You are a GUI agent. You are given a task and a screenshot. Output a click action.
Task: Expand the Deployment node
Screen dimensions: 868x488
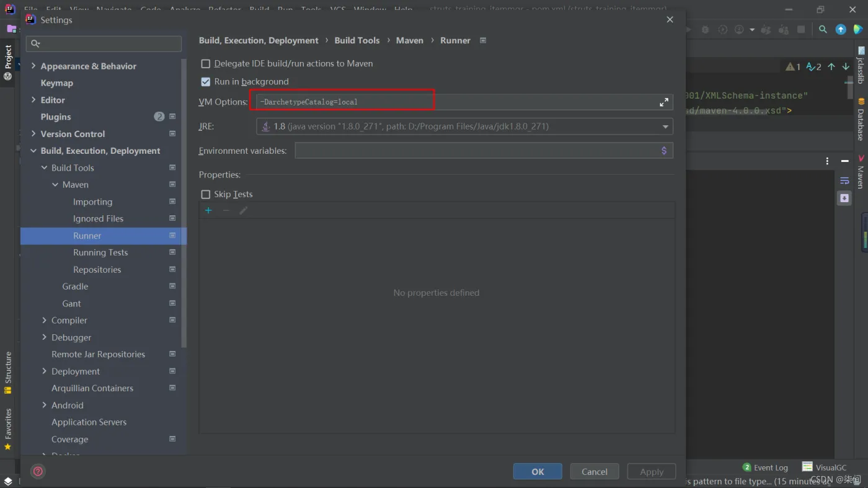click(44, 371)
